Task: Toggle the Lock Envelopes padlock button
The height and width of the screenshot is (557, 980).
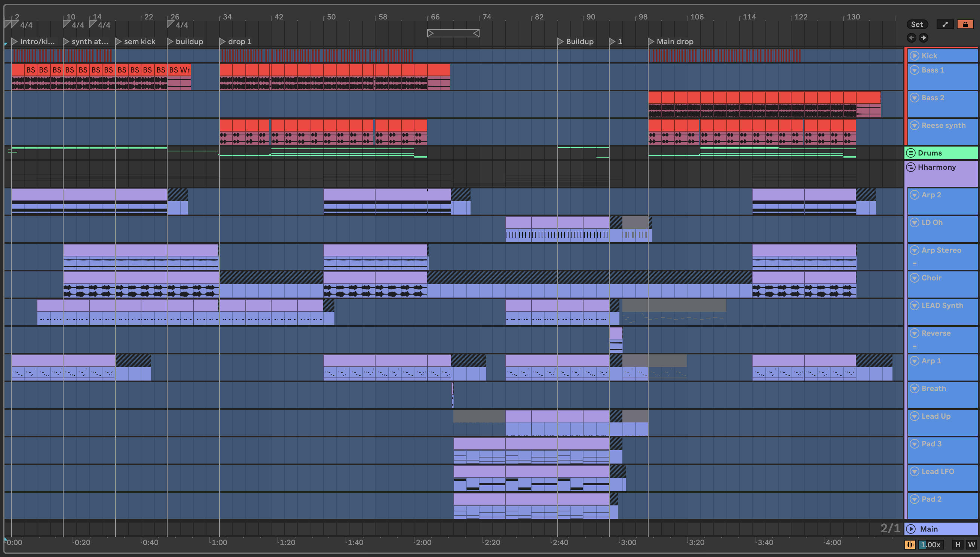Action: (965, 24)
